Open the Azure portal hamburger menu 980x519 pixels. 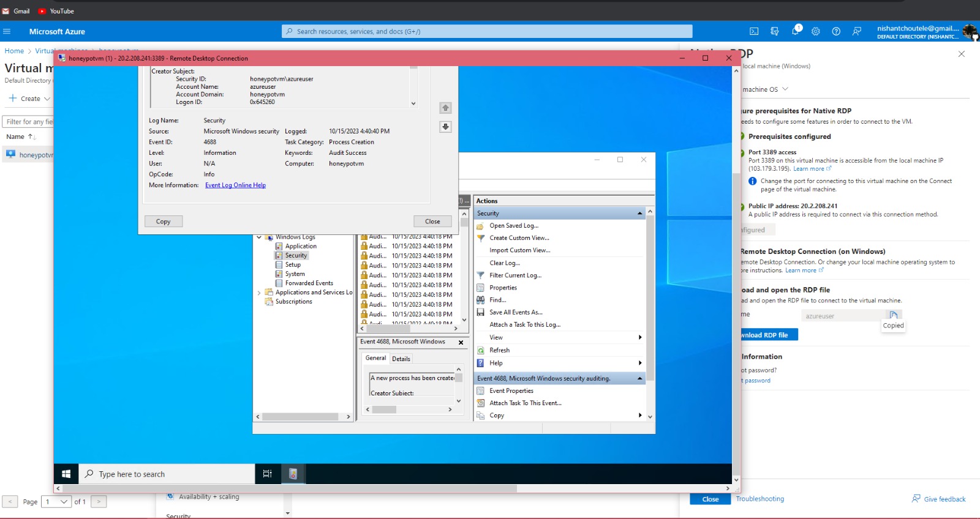click(x=7, y=31)
